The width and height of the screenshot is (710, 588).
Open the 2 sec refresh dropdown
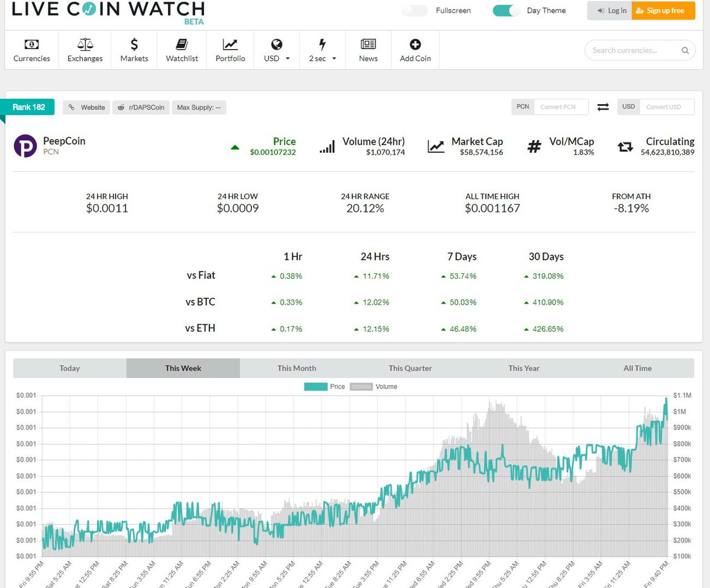(x=322, y=50)
